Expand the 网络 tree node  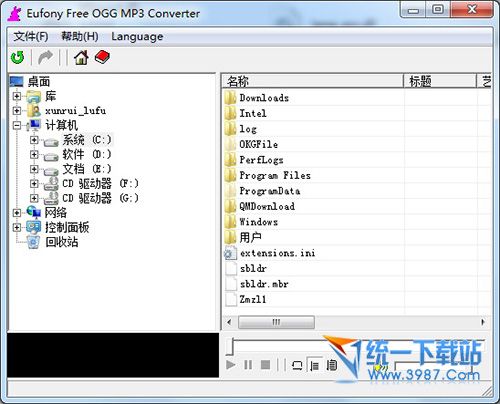coord(17,213)
